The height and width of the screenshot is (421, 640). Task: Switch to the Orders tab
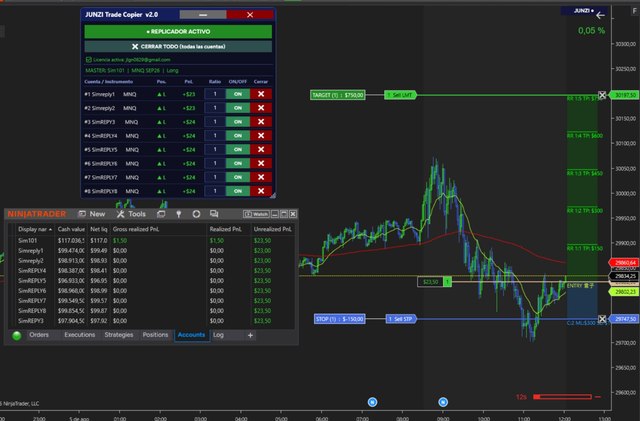(x=39, y=335)
